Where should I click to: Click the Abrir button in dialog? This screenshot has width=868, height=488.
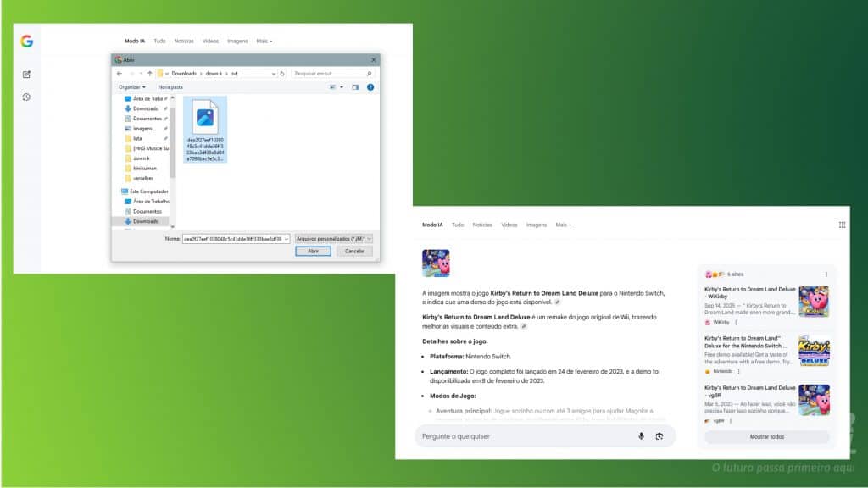pos(313,251)
